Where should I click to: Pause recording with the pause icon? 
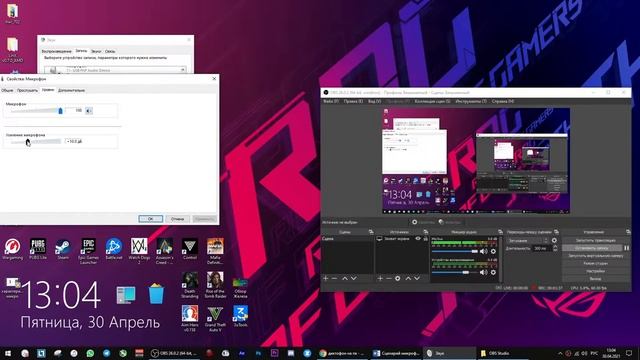[x=627, y=248]
